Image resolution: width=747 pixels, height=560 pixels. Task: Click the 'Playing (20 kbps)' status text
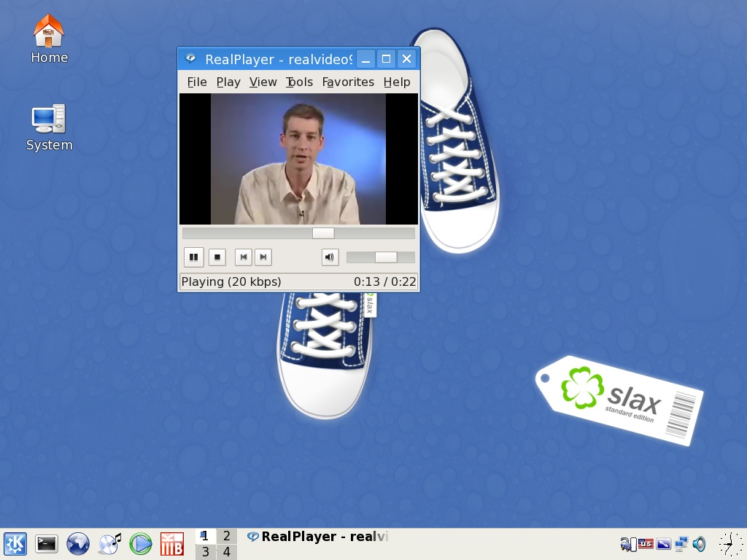[231, 282]
